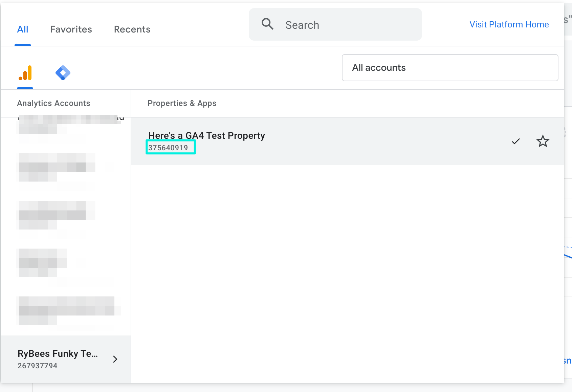Select the RyBees Funky Te... account name

point(58,353)
